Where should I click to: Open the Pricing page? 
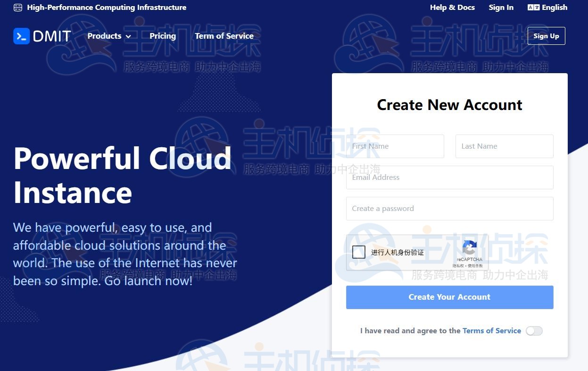pos(163,36)
